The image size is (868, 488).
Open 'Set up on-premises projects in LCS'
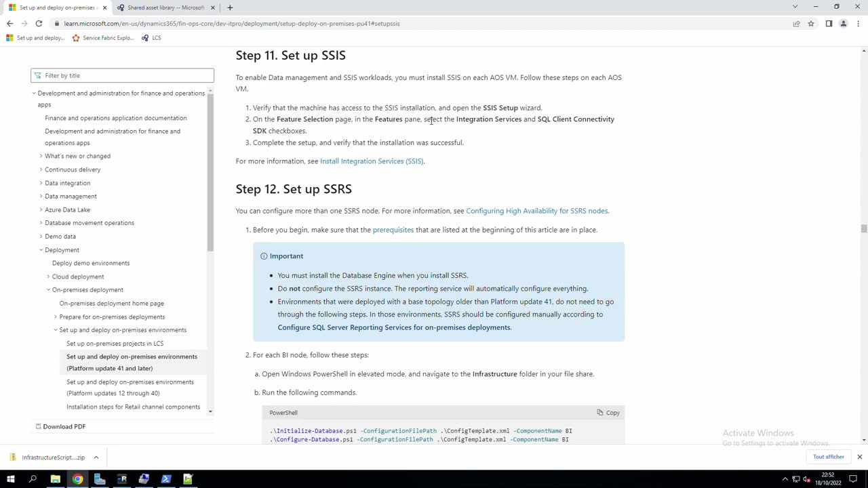115,343
